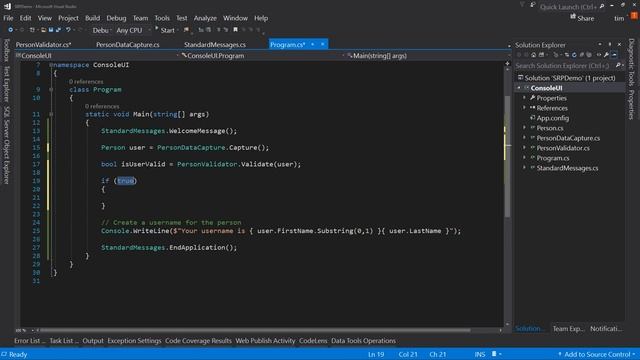Open the Diagnostic Tools side tab
The image size is (640, 360).
(x=631, y=62)
